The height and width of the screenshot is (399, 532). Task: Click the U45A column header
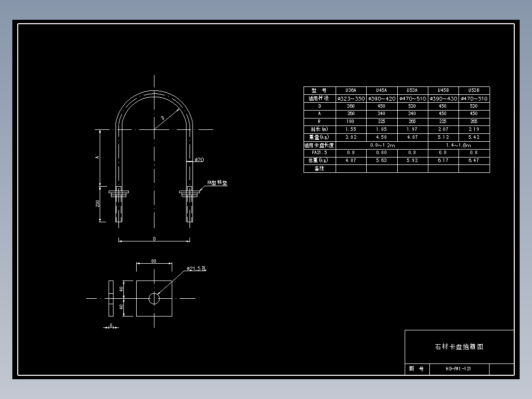(x=381, y=90)
